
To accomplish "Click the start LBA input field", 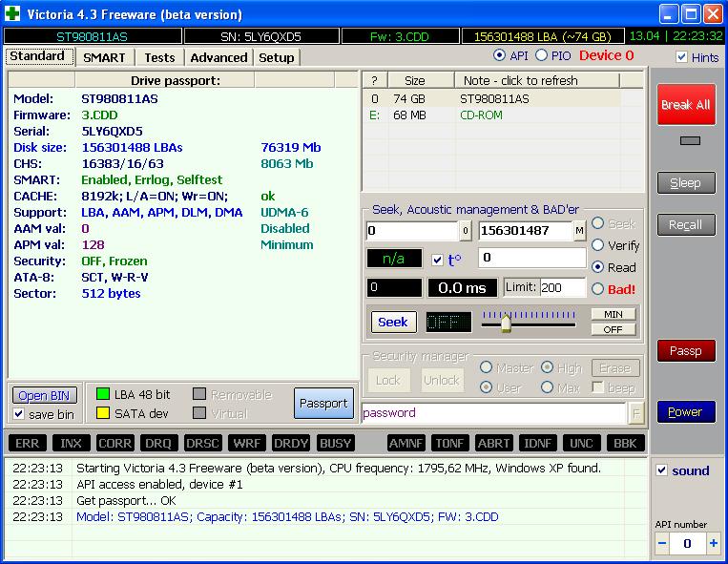I will click(x=412, y=231).
